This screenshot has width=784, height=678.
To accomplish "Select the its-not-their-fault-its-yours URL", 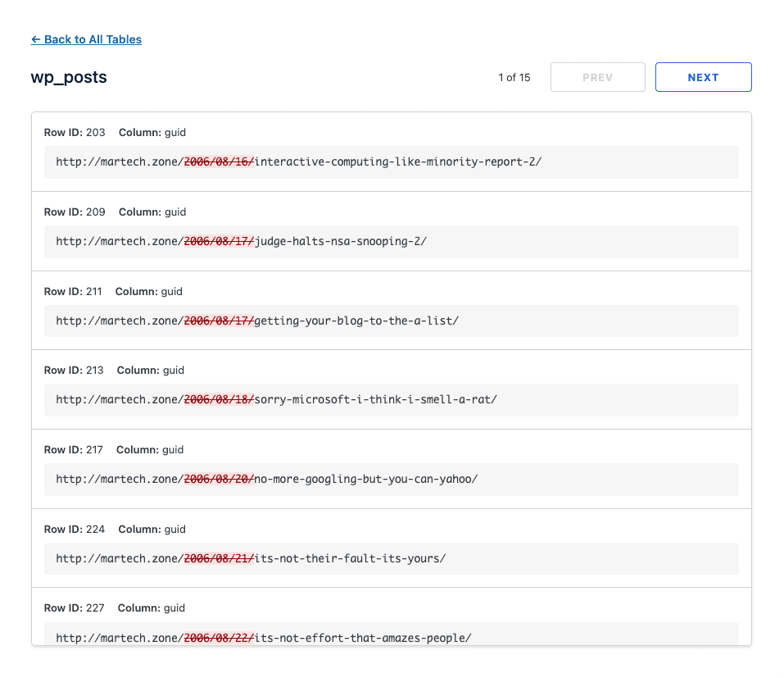I will 250,558.
